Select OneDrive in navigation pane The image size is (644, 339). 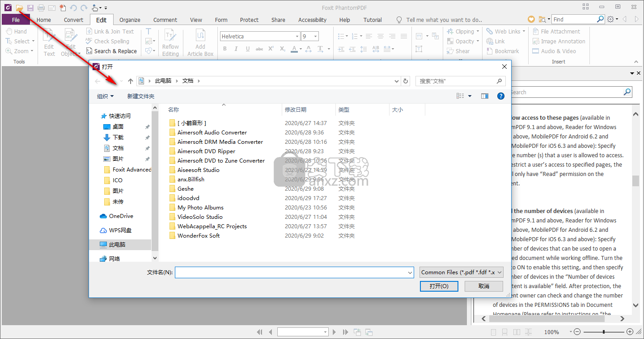(121, 216)
